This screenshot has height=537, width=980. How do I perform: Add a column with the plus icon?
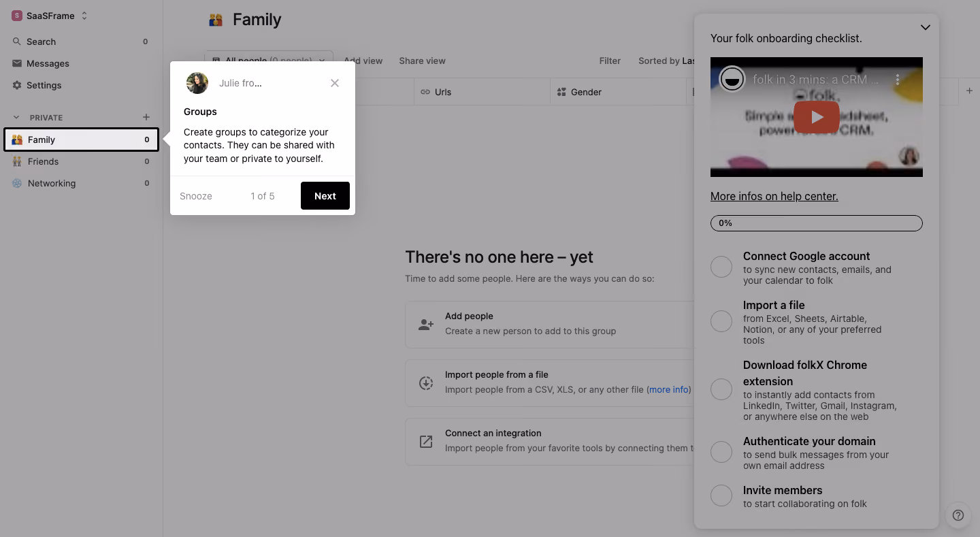tap(970, 91)
